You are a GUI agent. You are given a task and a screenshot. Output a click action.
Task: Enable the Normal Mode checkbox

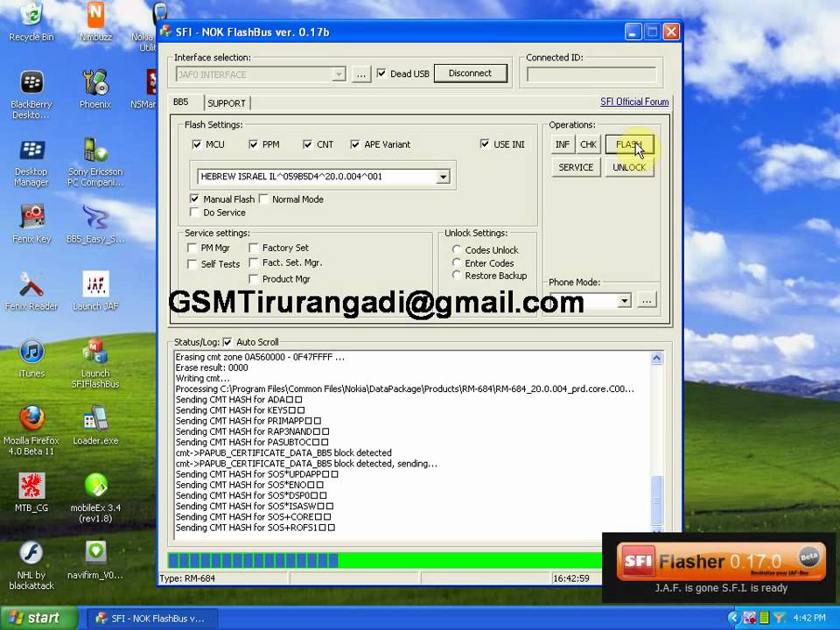263,199
